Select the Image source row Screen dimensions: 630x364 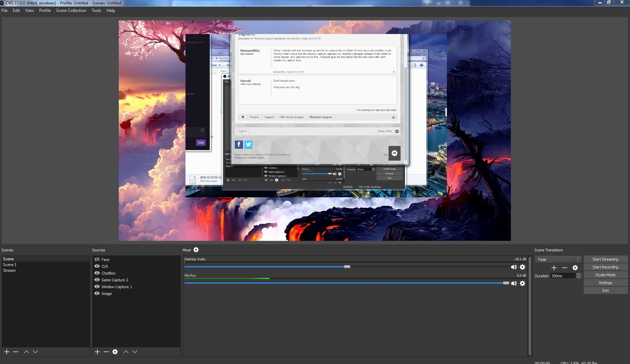136,293
